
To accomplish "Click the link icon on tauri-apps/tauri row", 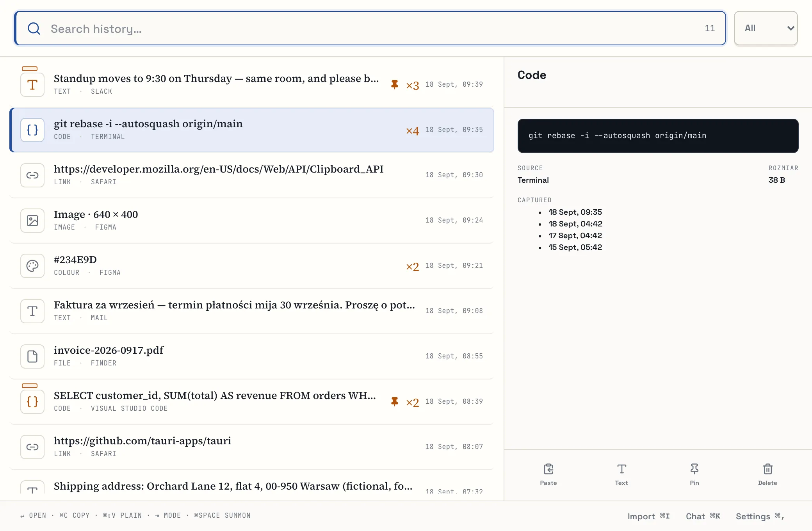I will click(32, 447).
